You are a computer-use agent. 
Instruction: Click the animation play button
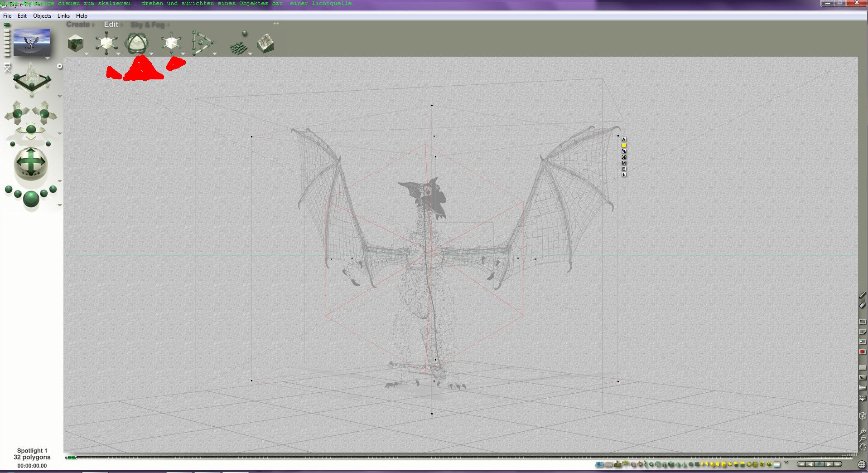pos(829,464)
